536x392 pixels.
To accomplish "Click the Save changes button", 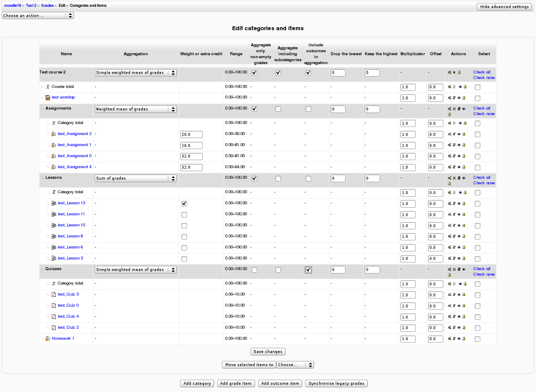I will point(268,352).
